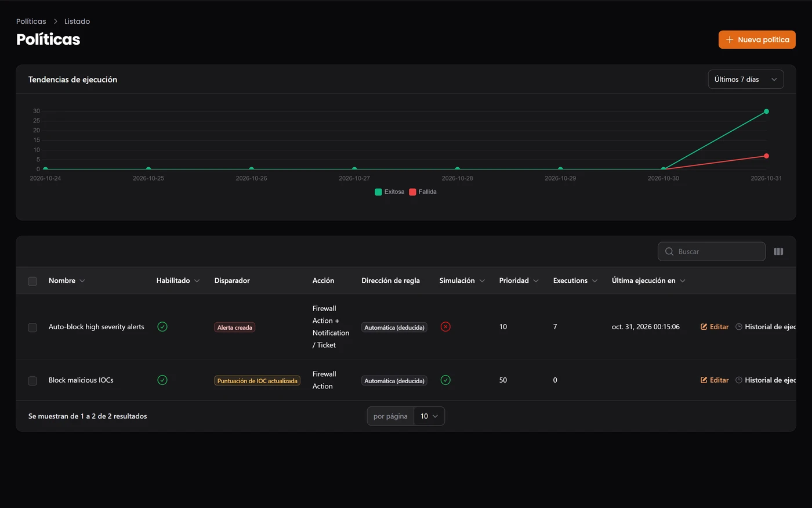Click the Auto-block high severity alerts name

pos(96,327)
